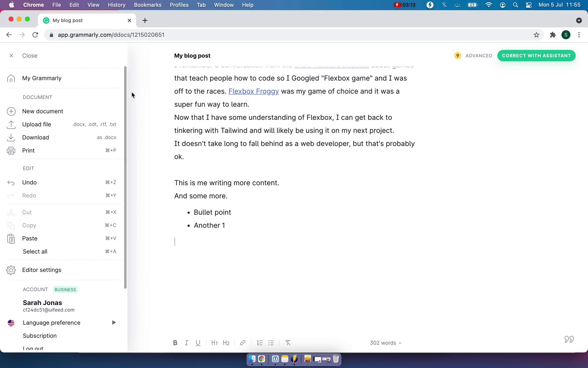Click the Bullet point list item
The width and height of the screenshot is (588, 368).
click(212, 212)
